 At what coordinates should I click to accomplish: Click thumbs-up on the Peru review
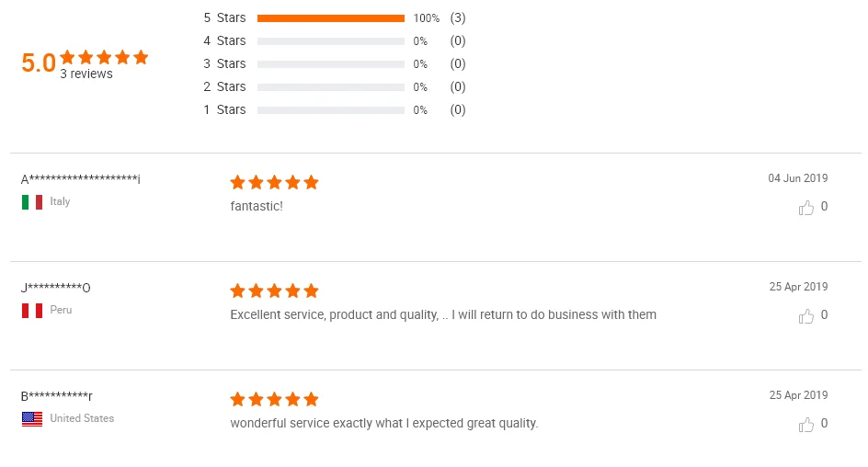pyautogui.click(x=806, y=316)
